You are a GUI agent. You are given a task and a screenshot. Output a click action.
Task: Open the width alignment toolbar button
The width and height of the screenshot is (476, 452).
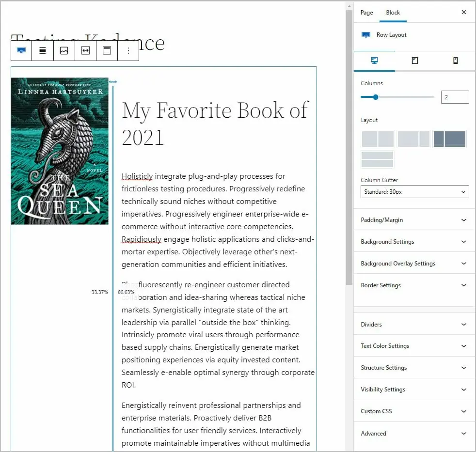tap(86, 50)
